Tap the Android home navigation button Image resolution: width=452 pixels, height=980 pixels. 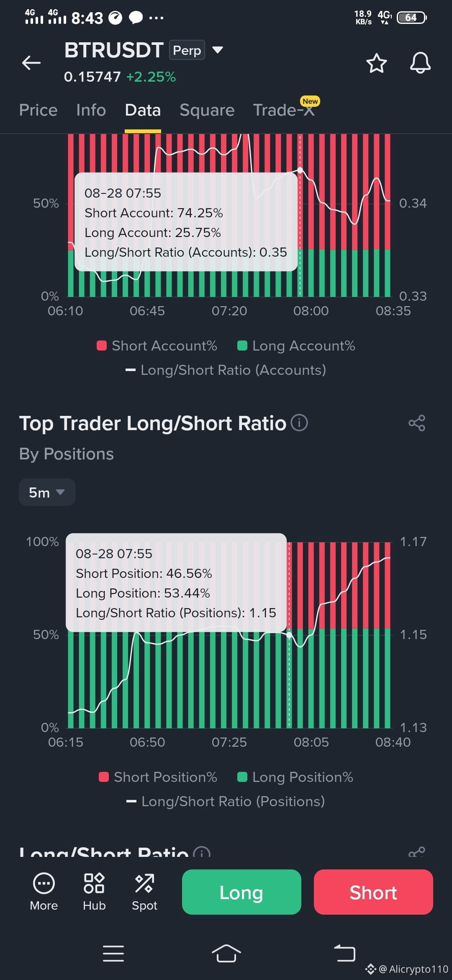pos(226,954)
